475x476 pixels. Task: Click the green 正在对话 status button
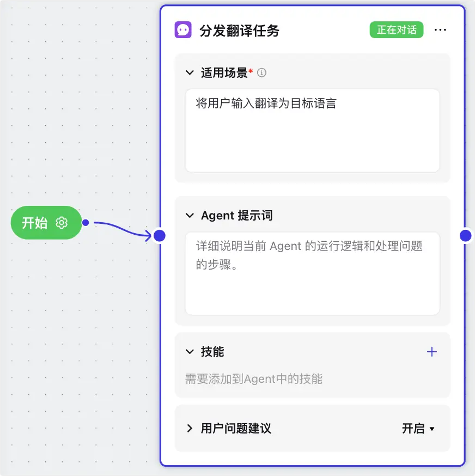[396, 30]
